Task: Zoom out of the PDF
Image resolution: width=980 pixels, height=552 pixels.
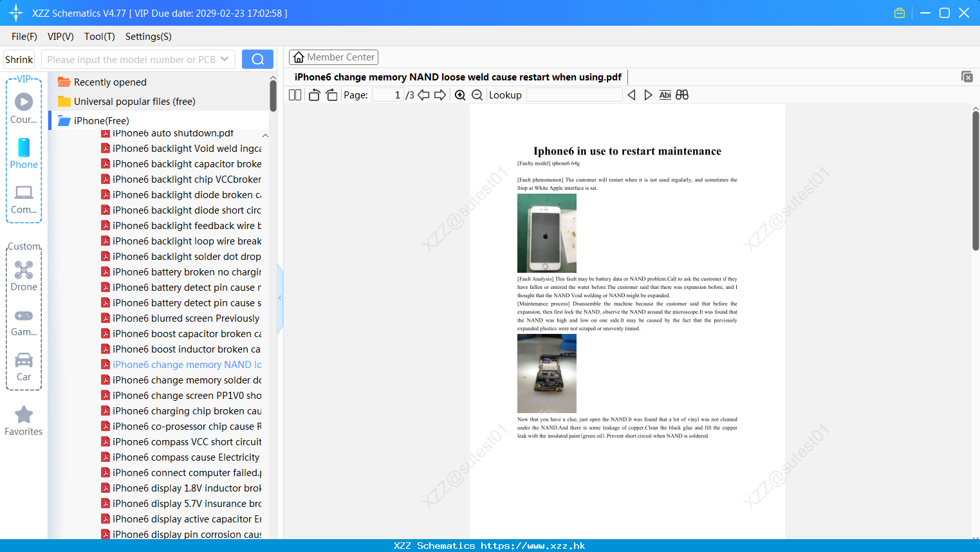Action: click(477, 95)
